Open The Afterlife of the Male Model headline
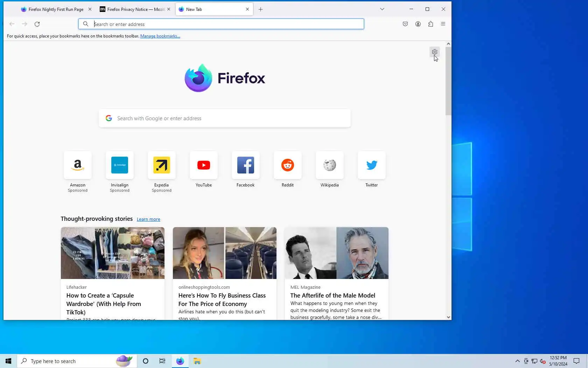Screen dimensions: 588x368 (x=333, y=295)
